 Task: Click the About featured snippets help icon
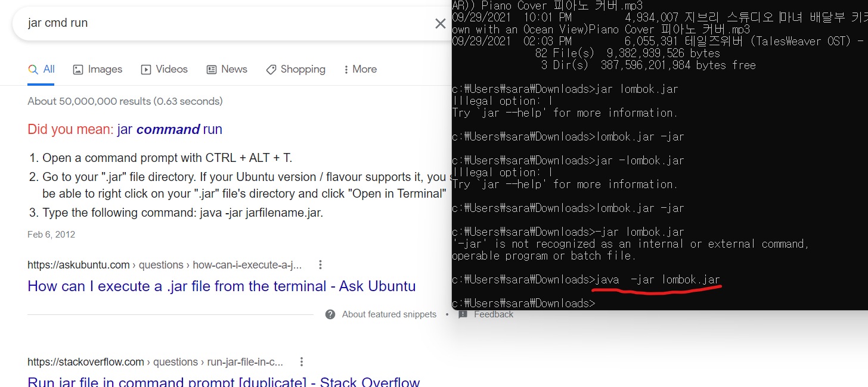[x=330, y=314]
